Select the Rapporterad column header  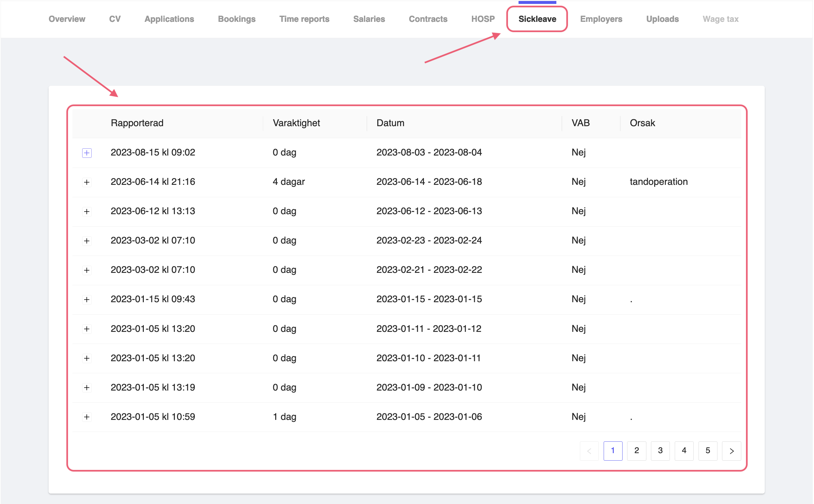137,123
